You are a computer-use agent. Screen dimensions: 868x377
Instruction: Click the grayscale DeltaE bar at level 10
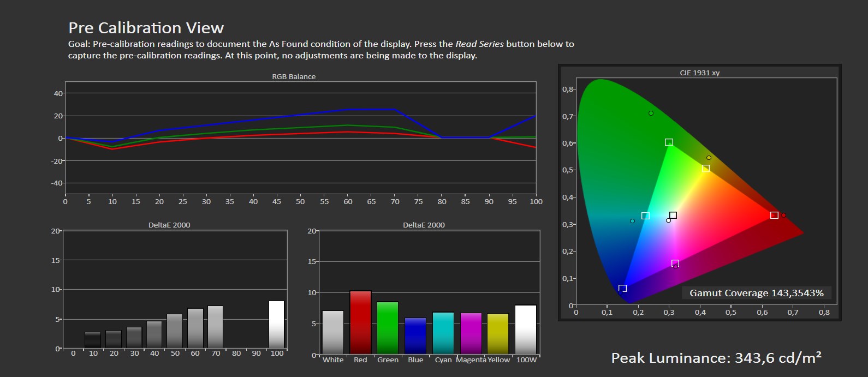(93, 340)
